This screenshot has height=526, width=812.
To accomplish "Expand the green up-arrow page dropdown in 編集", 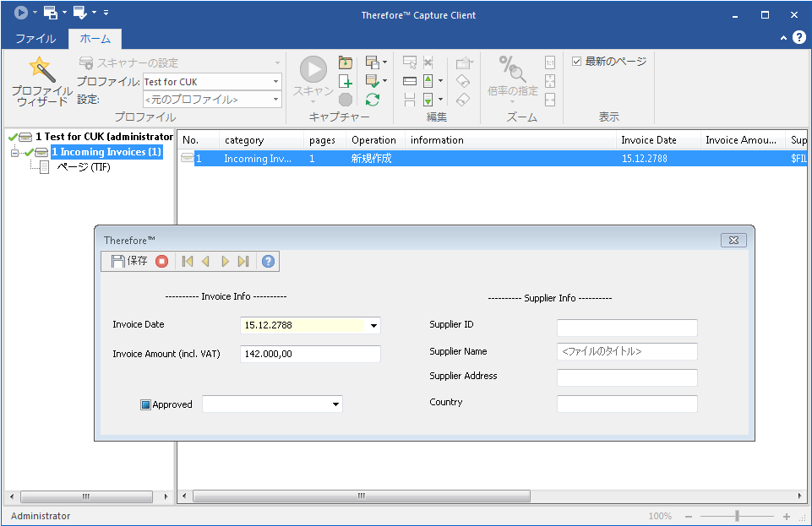I will 441,81.
